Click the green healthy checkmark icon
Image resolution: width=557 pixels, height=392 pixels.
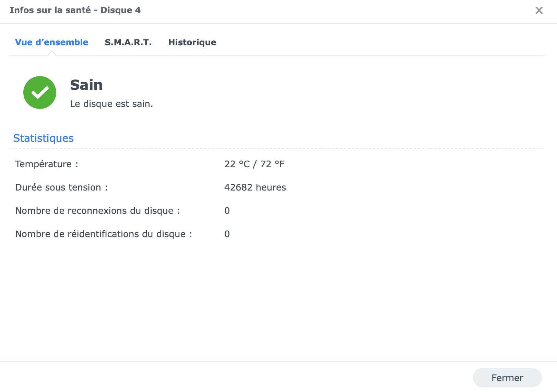point(40,93)
